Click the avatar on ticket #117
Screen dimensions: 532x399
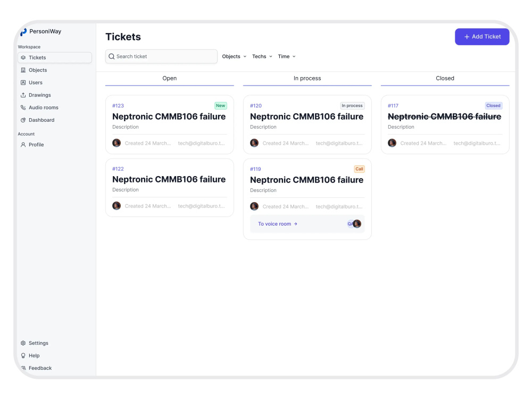392,143
